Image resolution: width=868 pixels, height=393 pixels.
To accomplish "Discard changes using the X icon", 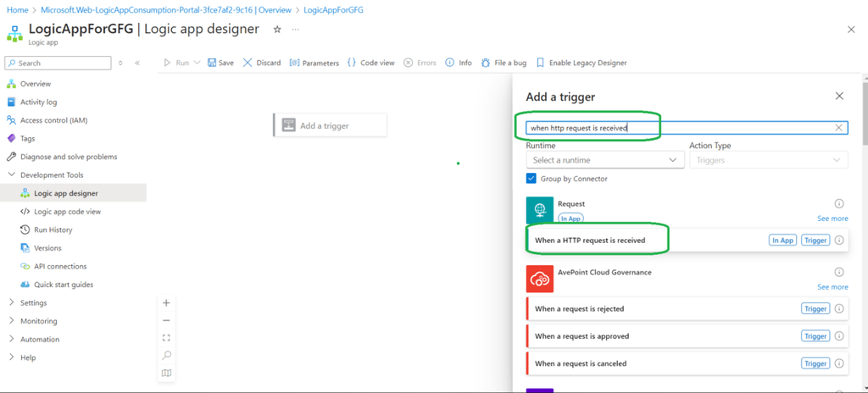I will tap(248, 63).
